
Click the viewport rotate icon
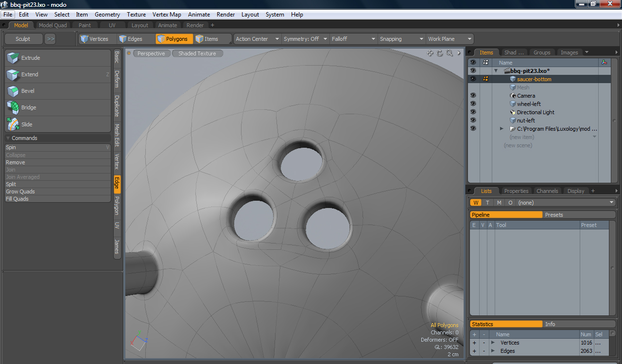[440, 53]
